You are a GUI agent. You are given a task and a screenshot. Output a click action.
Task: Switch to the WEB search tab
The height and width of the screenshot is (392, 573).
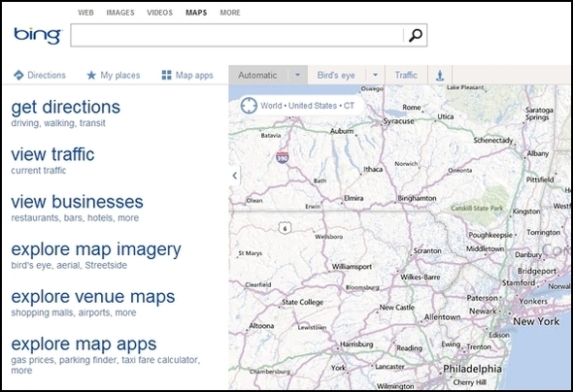85,13
